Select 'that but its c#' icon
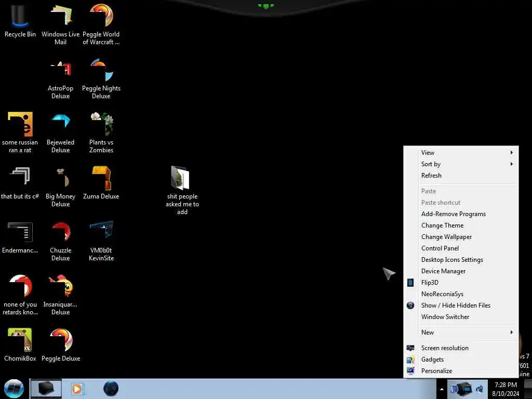This screenshot has height=399, width=532. (20, 183)
